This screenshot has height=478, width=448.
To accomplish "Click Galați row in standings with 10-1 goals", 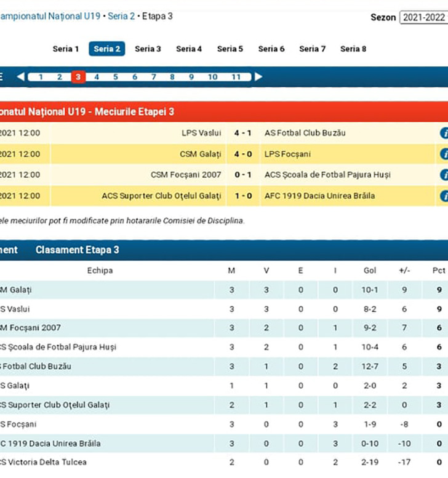I will 224,290.
